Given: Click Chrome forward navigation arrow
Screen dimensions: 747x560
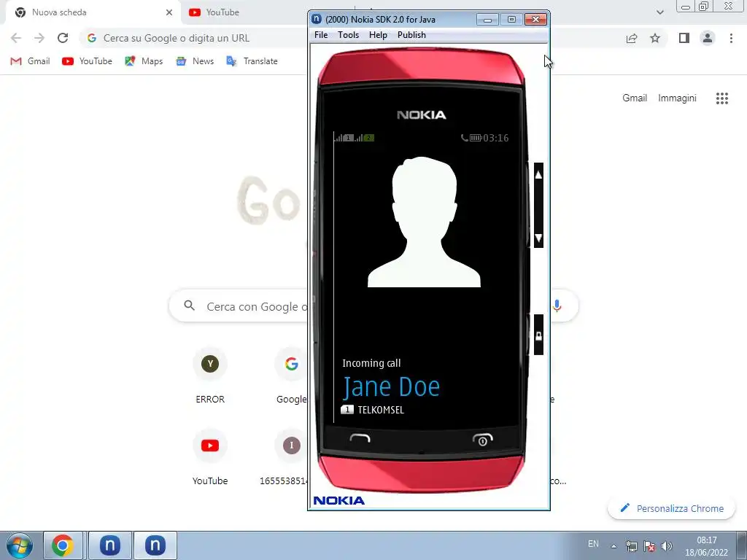Looking at the screenshot, I should tap(39, 38).
